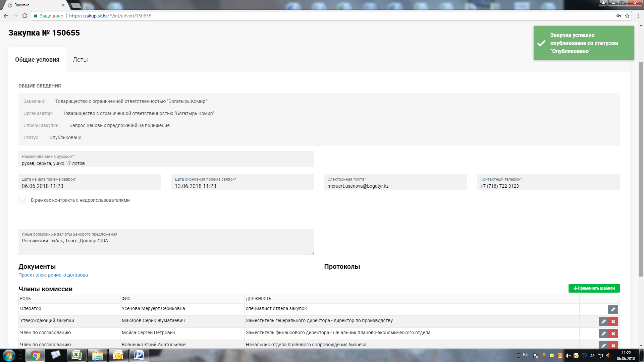Screen dimensions: 644x362
Task: Click Запрос ценовых предложений на понижение text
Action: pos(119,125)
